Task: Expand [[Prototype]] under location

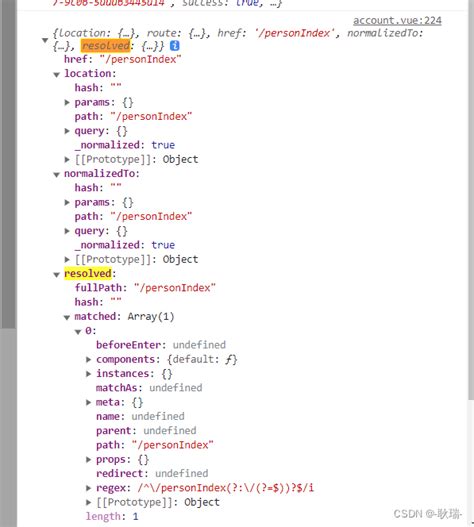Action: [67, 159]
